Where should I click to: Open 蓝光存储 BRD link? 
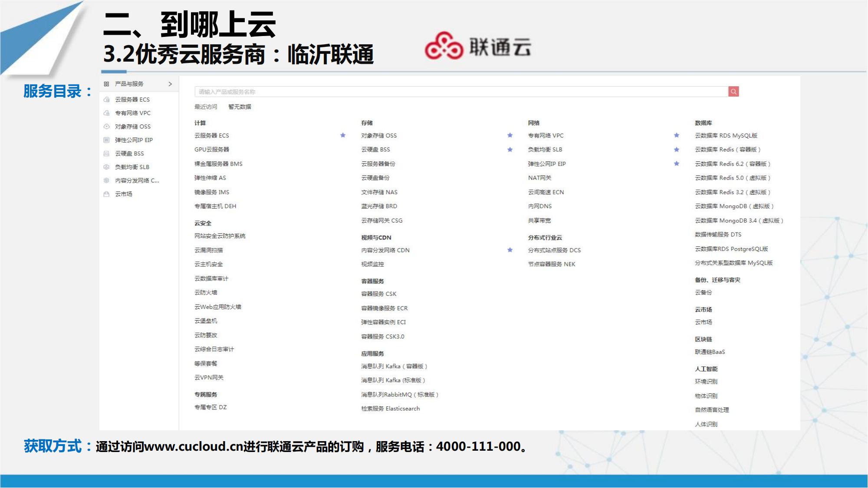(379, 206)
